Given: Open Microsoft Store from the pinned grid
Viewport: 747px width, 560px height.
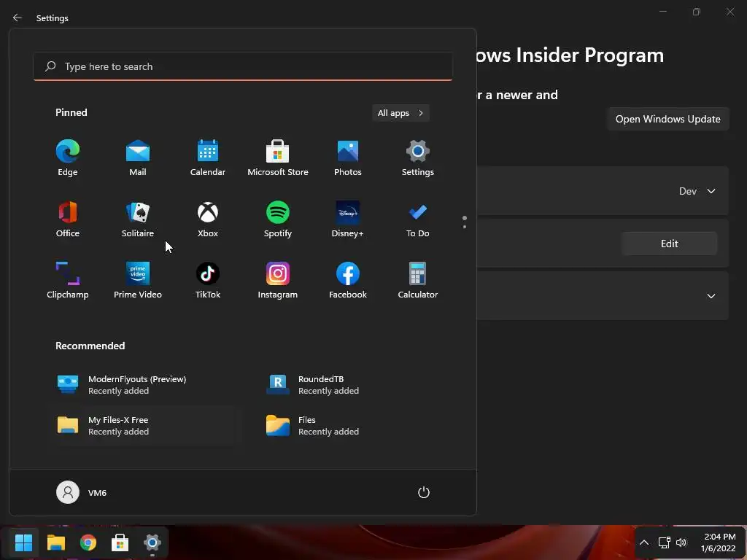Looking at the screenshot, I should pyautogui.click(x=278, y=158).
